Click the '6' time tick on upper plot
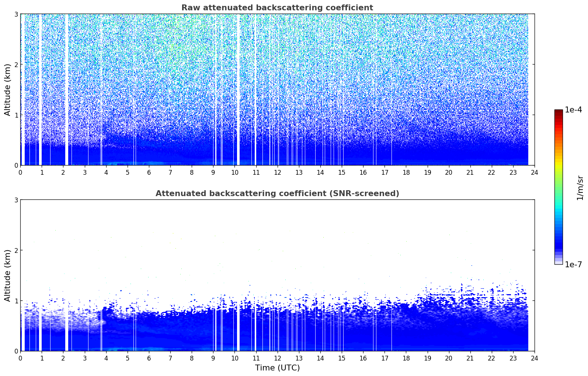Screen dimensions: 588x376 point(149,173)
